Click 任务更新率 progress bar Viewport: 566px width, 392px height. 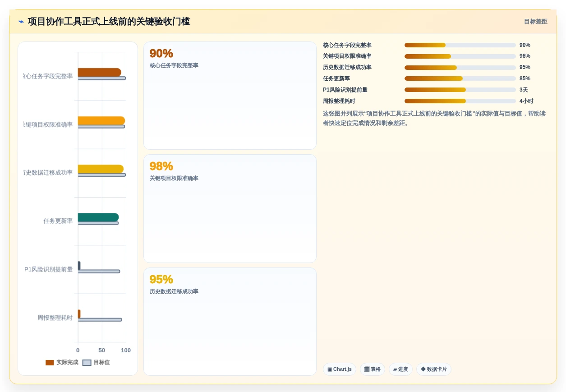[460, 78]
